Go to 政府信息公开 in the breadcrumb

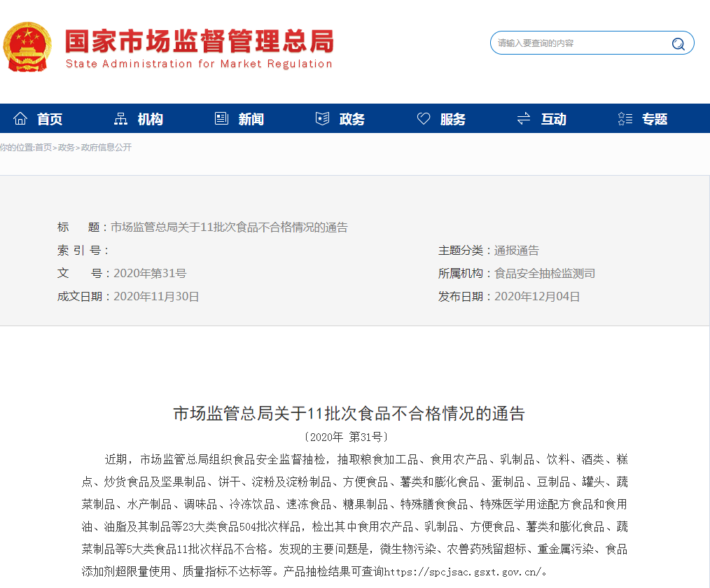click(x=106, y=148)
